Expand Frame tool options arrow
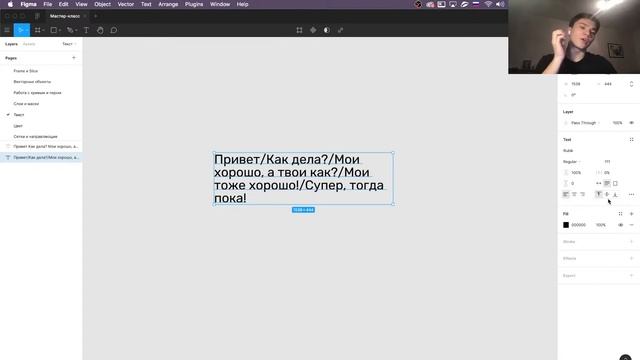The width and height of the screenshot is (640, 360). coord(43,30)
